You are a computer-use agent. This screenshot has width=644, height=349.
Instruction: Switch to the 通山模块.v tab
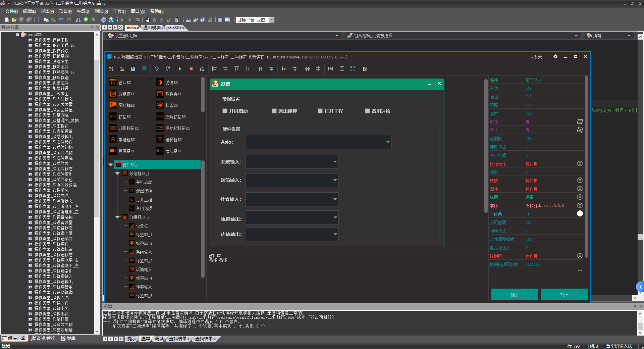pos(153,28)
